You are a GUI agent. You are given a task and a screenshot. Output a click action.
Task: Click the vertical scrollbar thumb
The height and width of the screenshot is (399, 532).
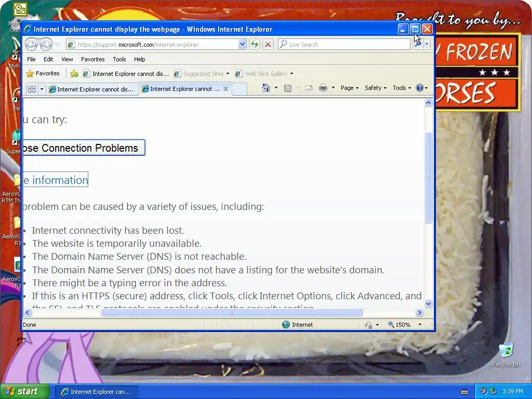pyautogui.click(x=428, y=178)
